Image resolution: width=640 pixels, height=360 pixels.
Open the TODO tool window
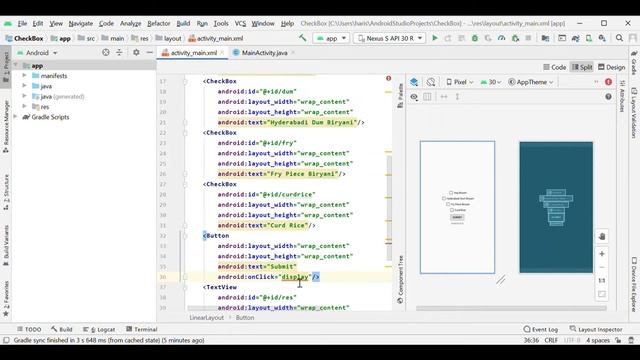(x=29, y=329)
